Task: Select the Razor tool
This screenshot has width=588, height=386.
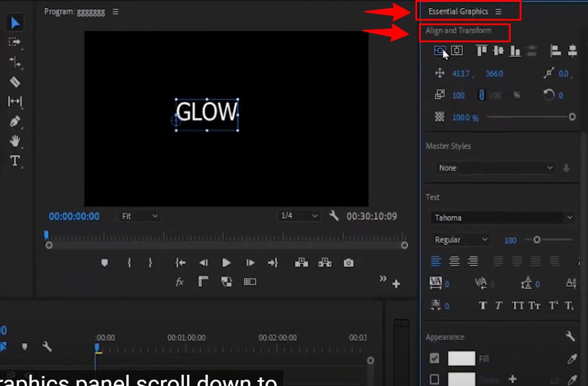Action: coord(15,82)
